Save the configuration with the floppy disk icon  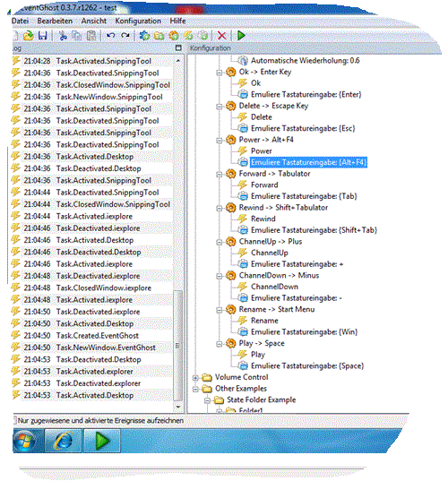[43, 36]
